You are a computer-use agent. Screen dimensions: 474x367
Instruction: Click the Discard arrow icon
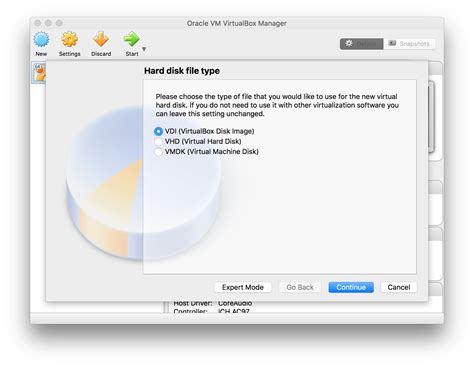pyautogui.click(x=101, y=39)
